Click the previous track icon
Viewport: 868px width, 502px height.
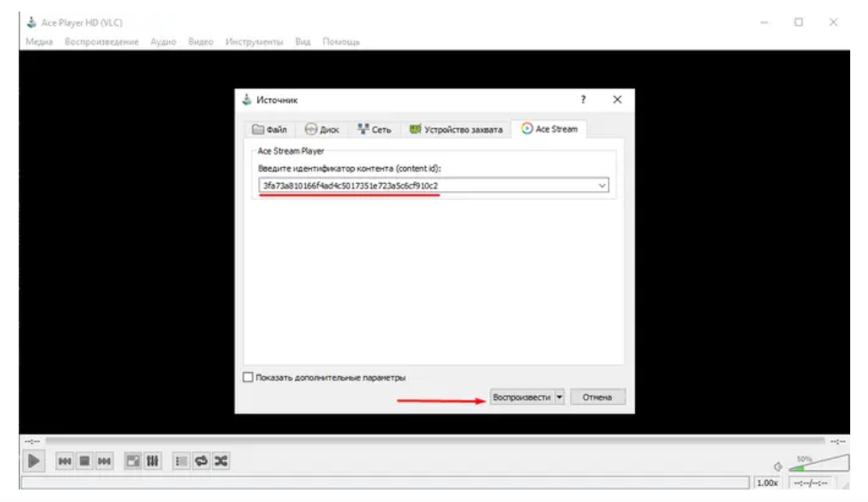65,461
